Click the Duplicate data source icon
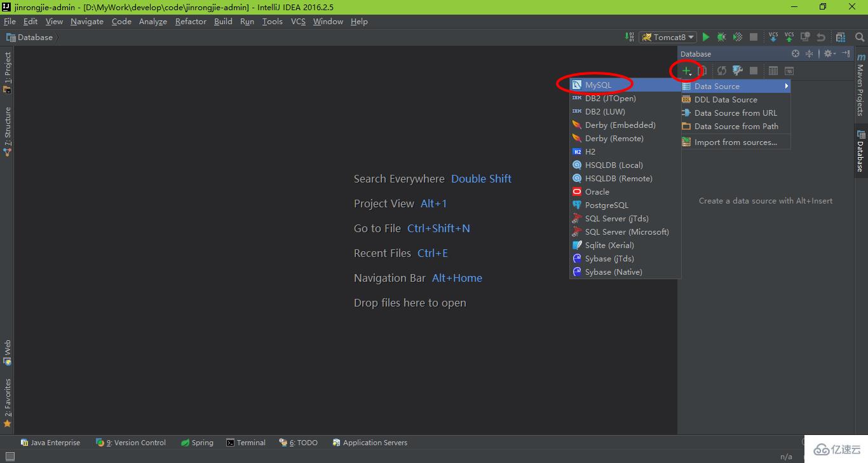This screenshot has height=463, width=868. 703,71
